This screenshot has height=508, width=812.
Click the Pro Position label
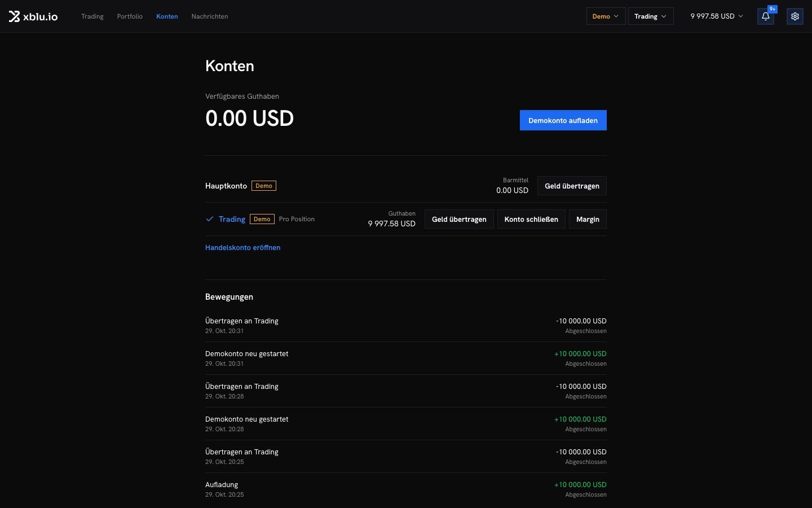[x=297, y=219]
